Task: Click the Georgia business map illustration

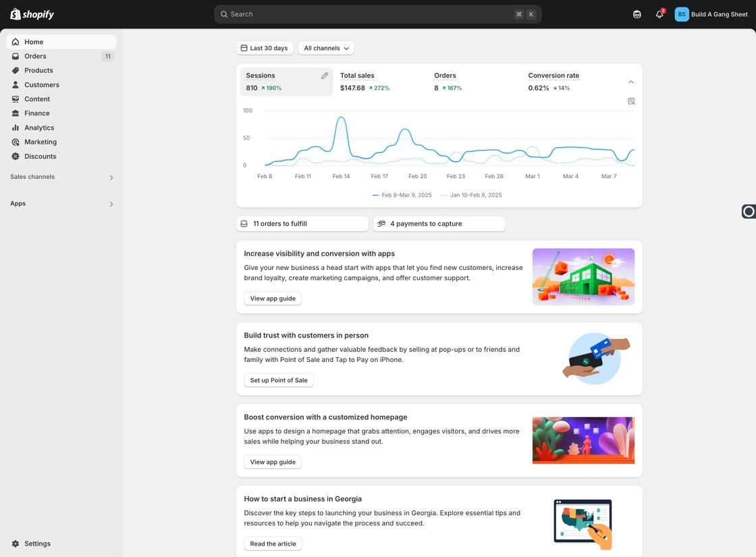Action: point(583,524)
